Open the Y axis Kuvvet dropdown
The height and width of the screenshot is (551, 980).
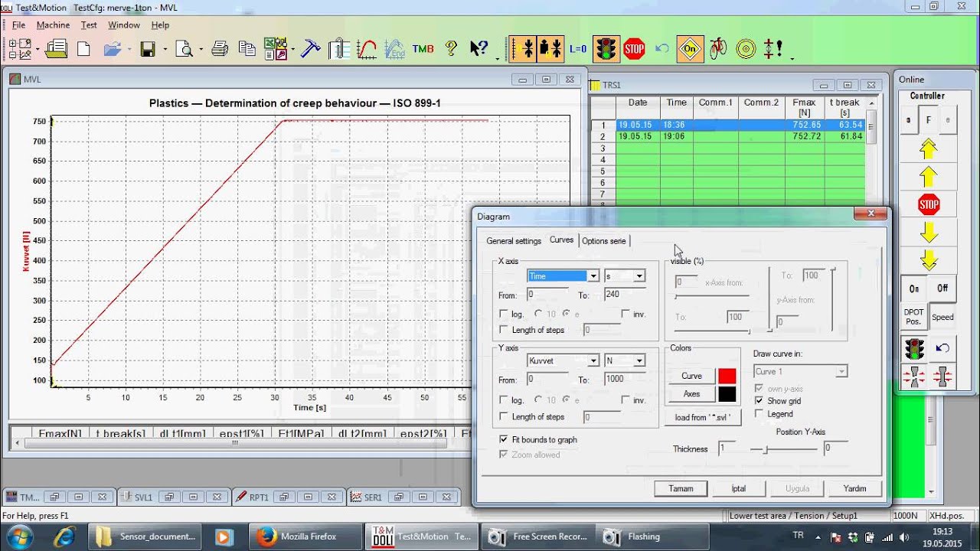593,360
